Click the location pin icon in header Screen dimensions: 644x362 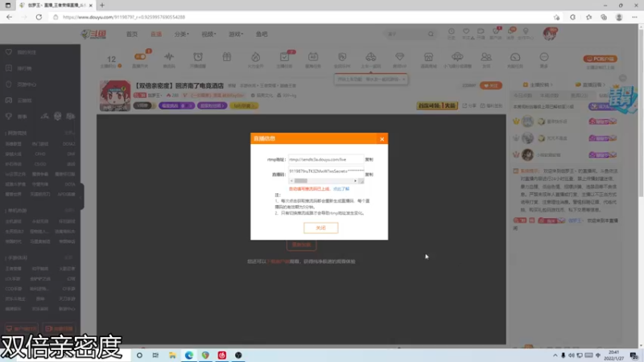pyautogui.click(x=526, y=31)
